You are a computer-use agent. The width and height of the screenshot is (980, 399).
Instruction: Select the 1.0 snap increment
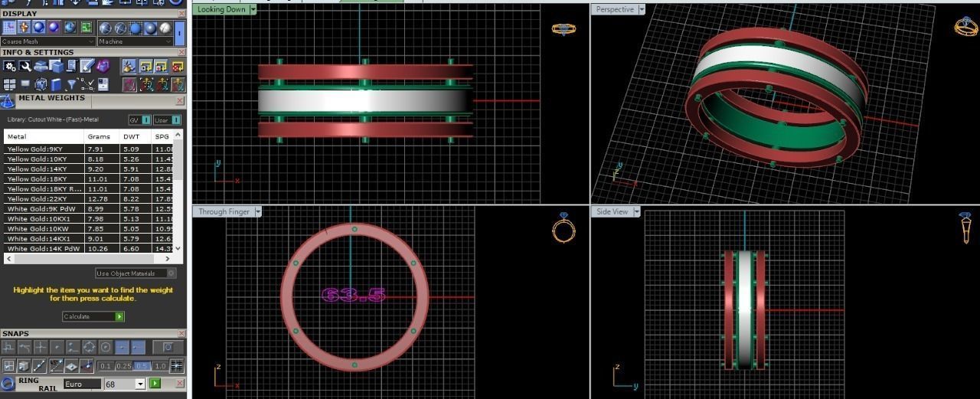[160, 366]
